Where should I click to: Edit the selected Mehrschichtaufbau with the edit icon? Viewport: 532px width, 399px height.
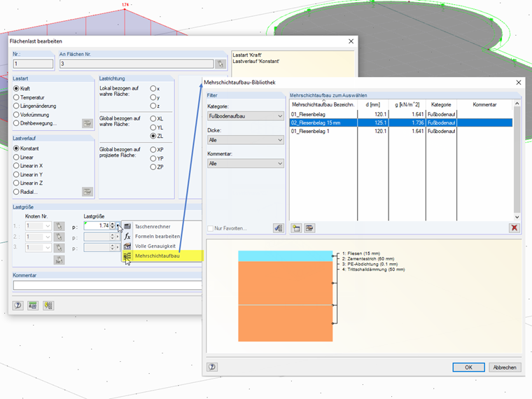tap(309, 228)
